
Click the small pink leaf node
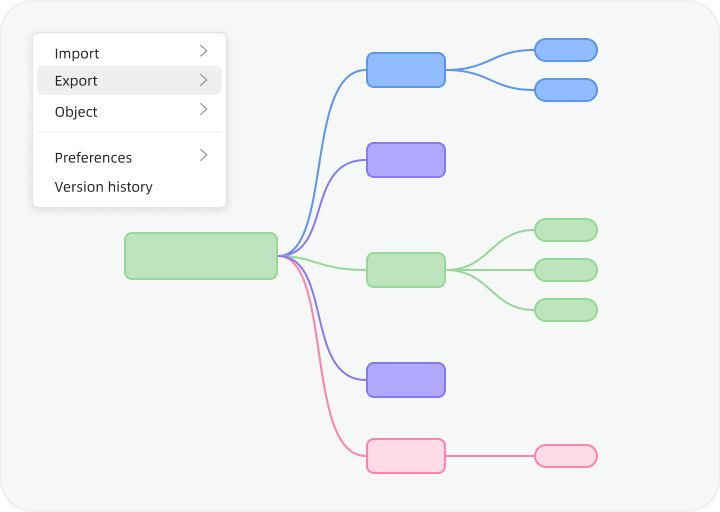coord(565,456)
